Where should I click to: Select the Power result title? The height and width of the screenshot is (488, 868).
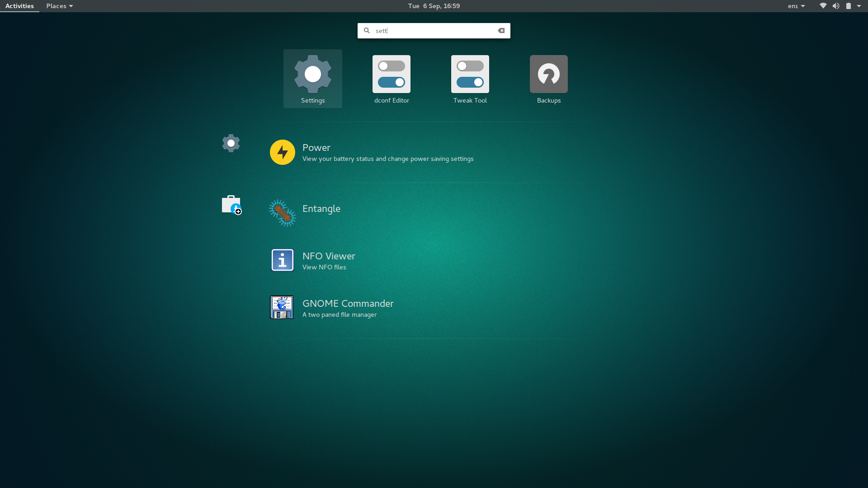click(316, 148)
